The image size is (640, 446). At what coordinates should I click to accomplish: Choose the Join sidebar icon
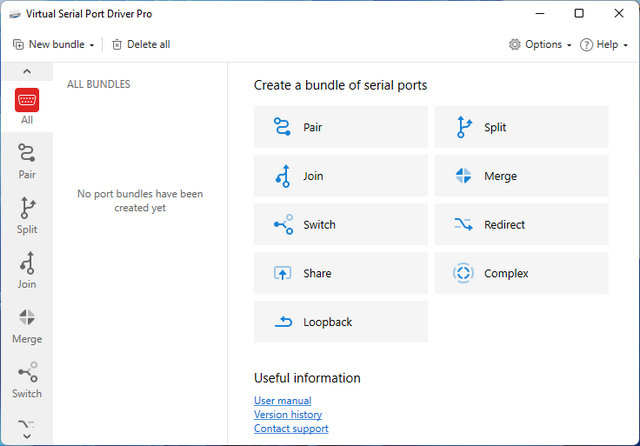pos(27,264)
